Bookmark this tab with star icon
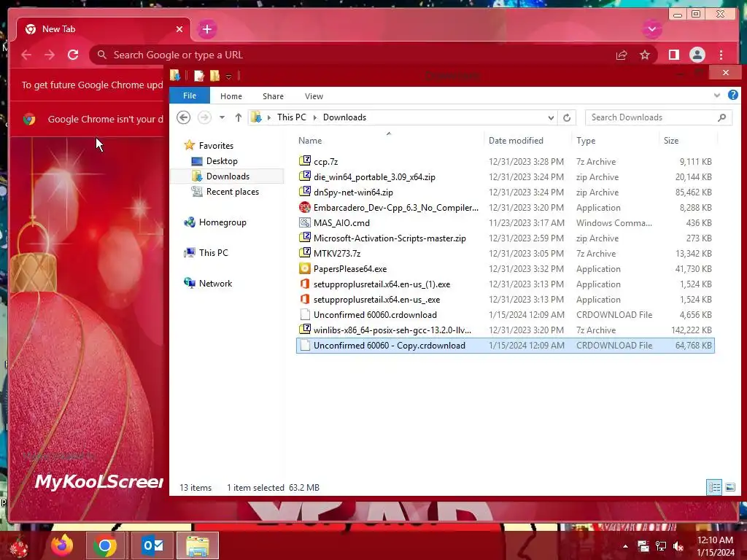The image size is (747, 560). [x=645, y=55]
